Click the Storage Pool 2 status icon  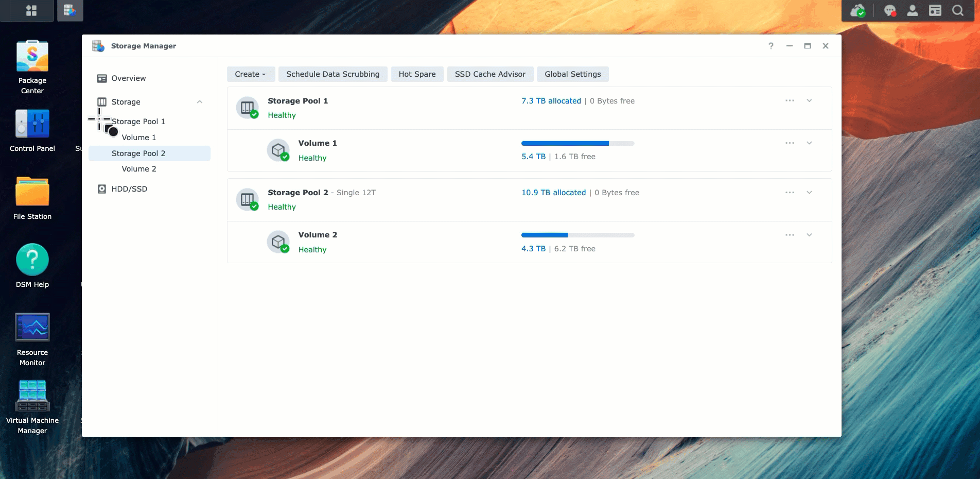click(248, 199)
